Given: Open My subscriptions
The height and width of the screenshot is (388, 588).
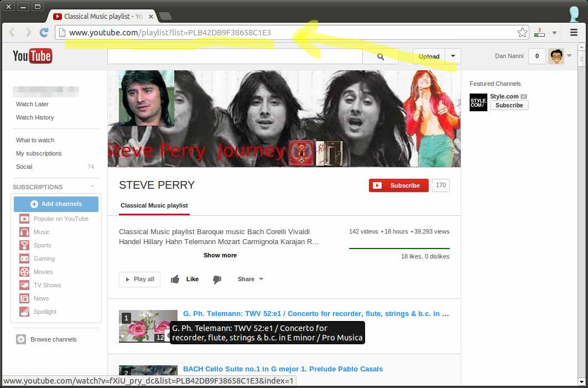Looking at the screenshot, I should pyautogui.click(x=39, y=153).
